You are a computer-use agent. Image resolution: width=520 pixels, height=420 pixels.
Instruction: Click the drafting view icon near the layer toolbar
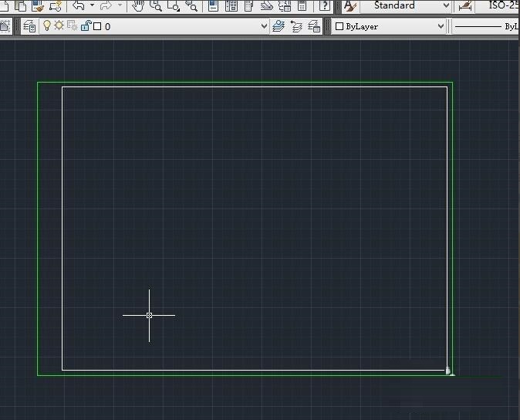point(5,26)
